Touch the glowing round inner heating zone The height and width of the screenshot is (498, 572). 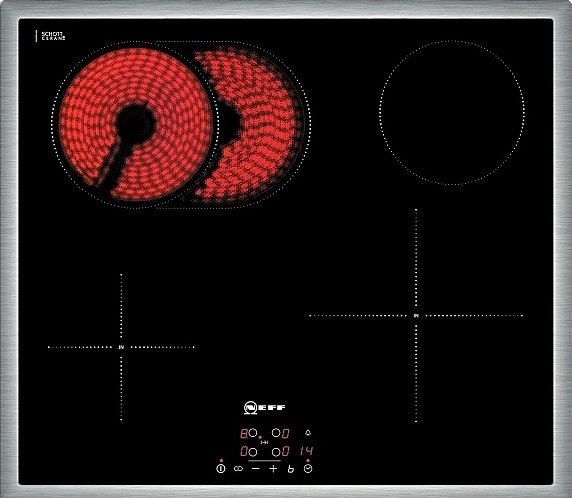[x=136, y=124]
